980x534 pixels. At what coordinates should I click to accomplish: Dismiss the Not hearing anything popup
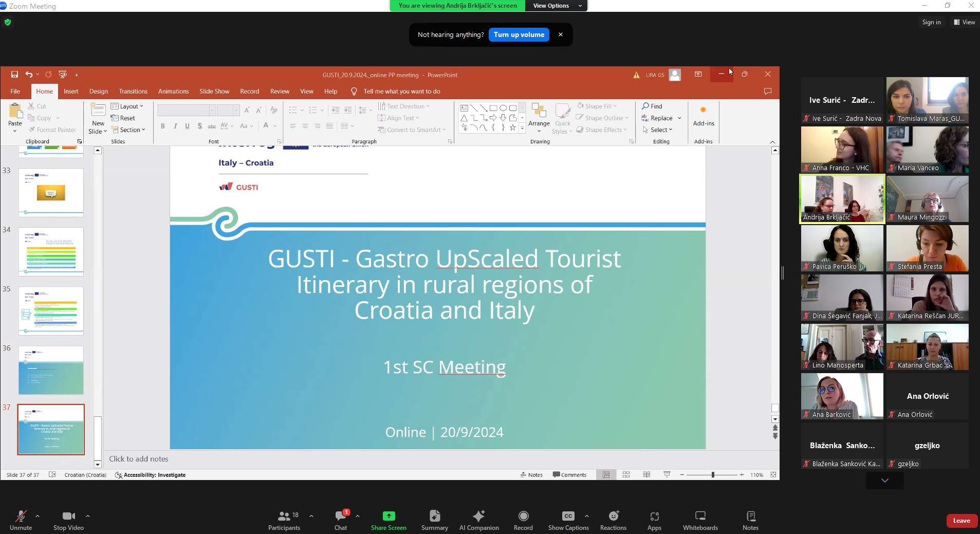pos(561,35)
